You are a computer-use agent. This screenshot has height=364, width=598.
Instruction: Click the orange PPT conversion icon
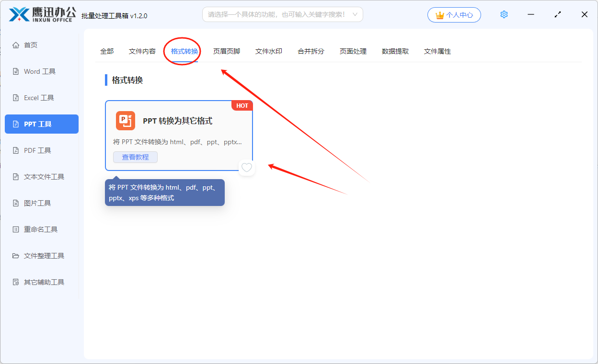click(x=126, y=121)
